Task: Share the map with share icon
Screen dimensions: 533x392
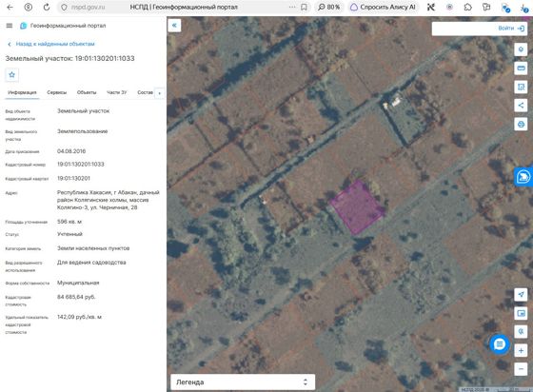Action: coord(521,106)
